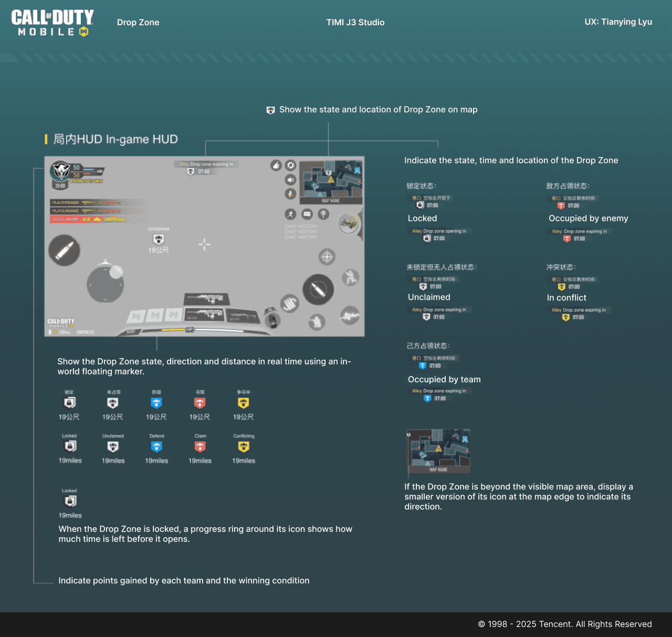Image resolution: width=672 pixels, height=637 pixels.
Task: Tap the running sprint icon in HUD
Action: [290, 214]
